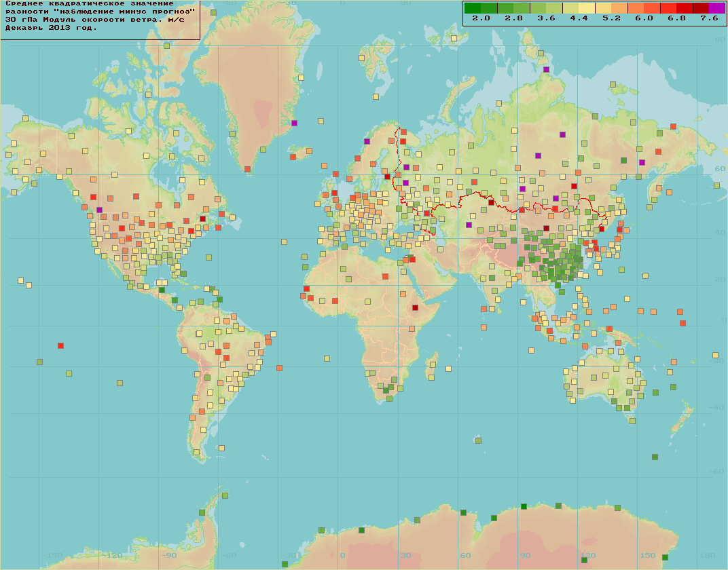Click the title line "разности "наблюдение минус прогноз""

tap(100, 12)
